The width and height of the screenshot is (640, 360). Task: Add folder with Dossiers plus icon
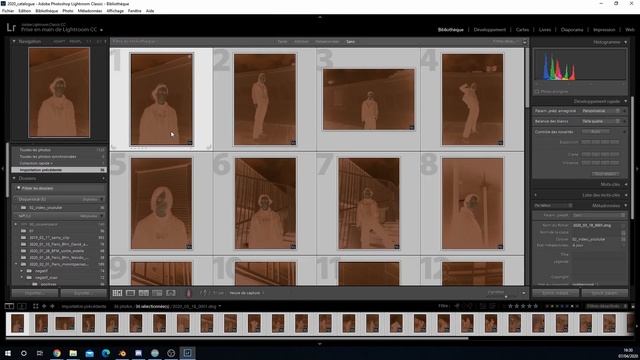pos(103,178)
